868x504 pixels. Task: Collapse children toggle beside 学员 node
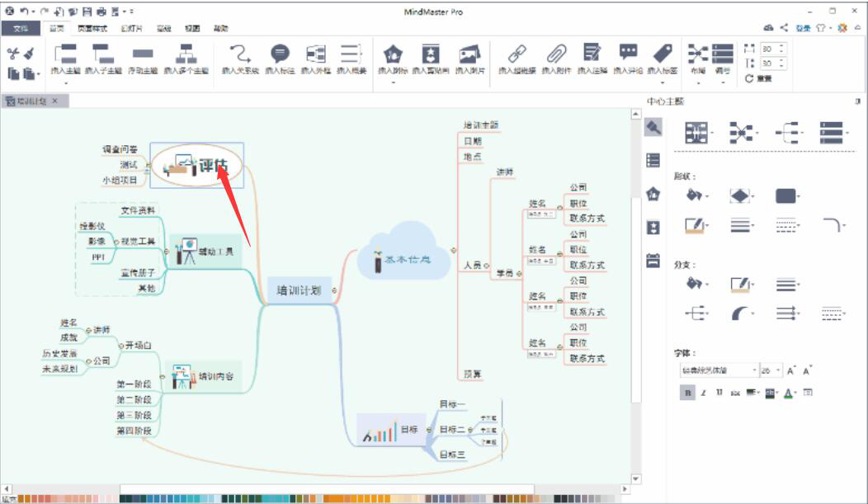tap(519, 273)
